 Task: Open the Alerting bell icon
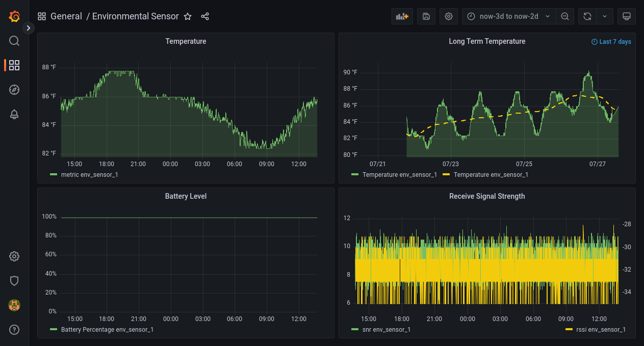(14, 114)
